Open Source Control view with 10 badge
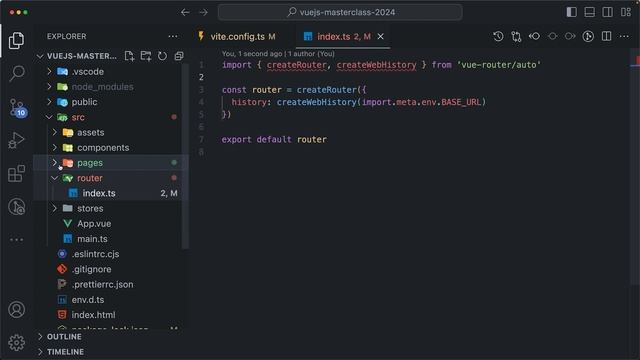Screen dimensions: 640x360 (17, 108)
